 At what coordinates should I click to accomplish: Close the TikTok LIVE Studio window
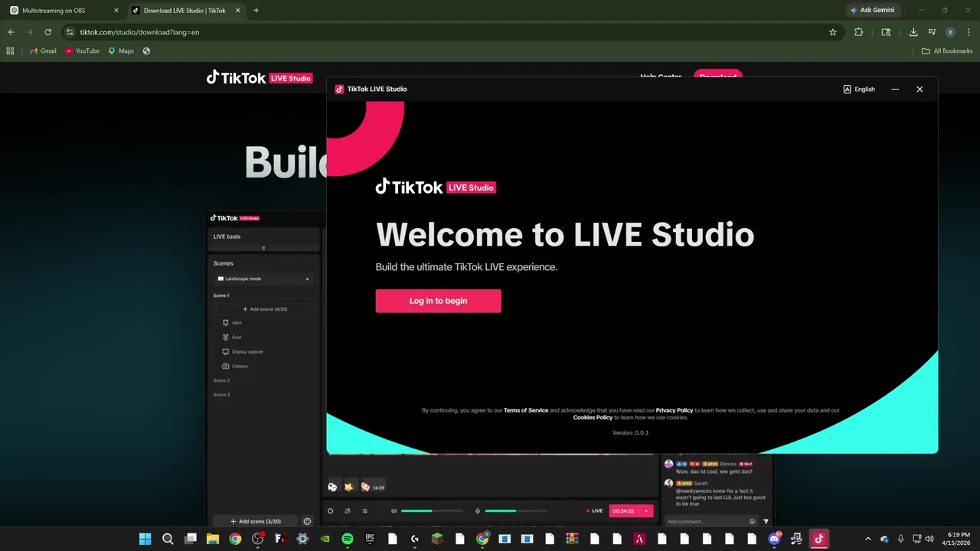[x=920, y=89]
